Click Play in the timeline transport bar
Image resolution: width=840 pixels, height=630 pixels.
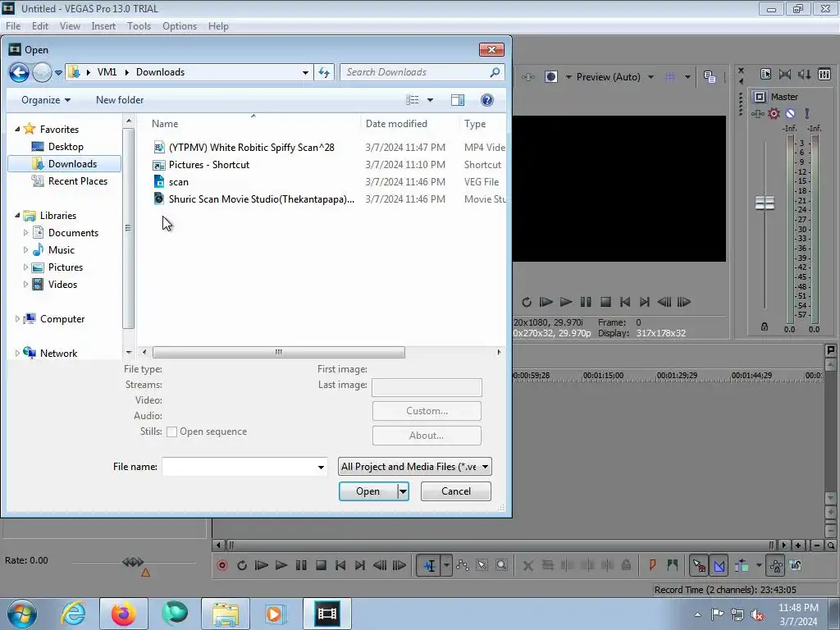pyautogui.click(x=281, y=565)
